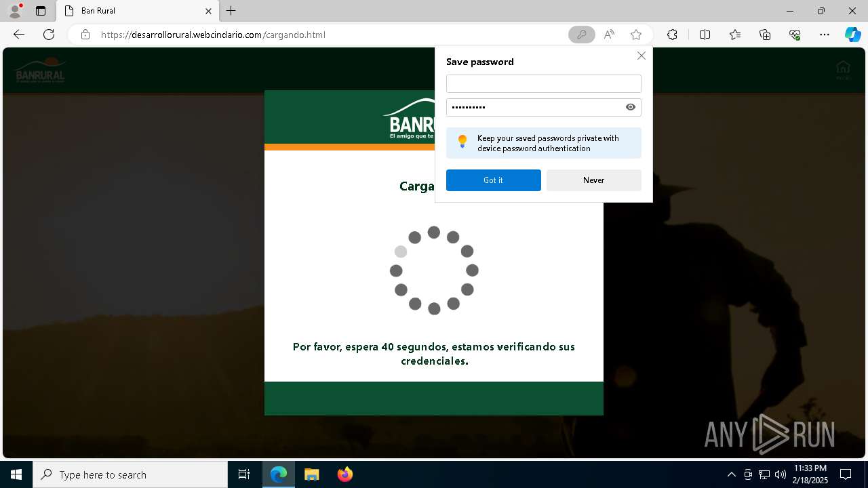Refresh the current page
Screen dimensions: 868x488
[49, 35]
